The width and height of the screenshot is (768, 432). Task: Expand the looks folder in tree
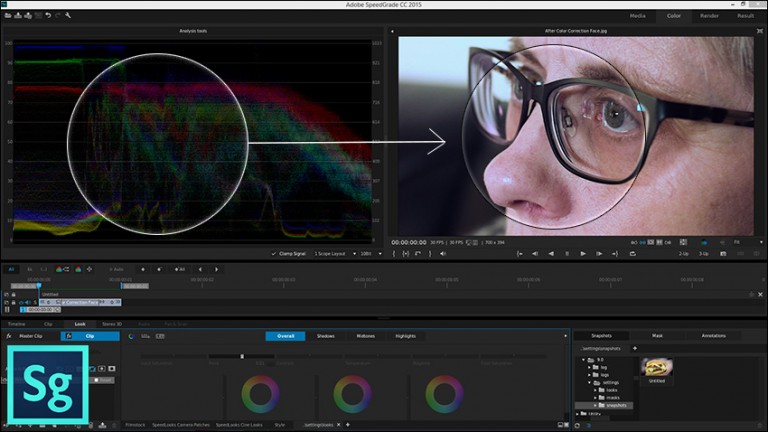click(596, 390)
